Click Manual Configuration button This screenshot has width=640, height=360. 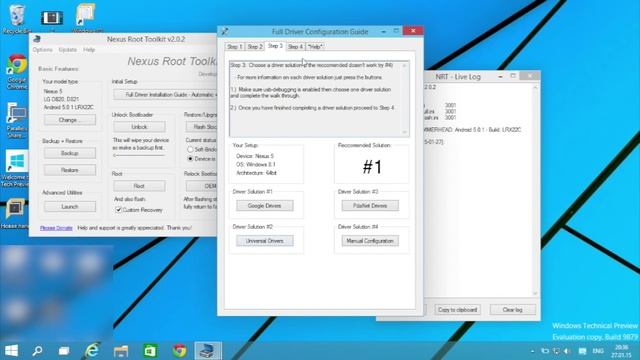click(370, 241)
